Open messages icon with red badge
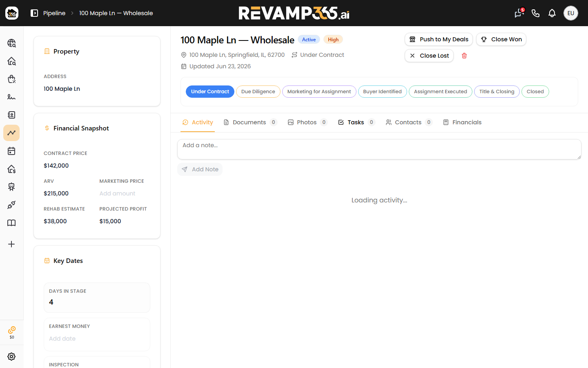The height and width of the screenshot is (368, 588). coord(519,13)
